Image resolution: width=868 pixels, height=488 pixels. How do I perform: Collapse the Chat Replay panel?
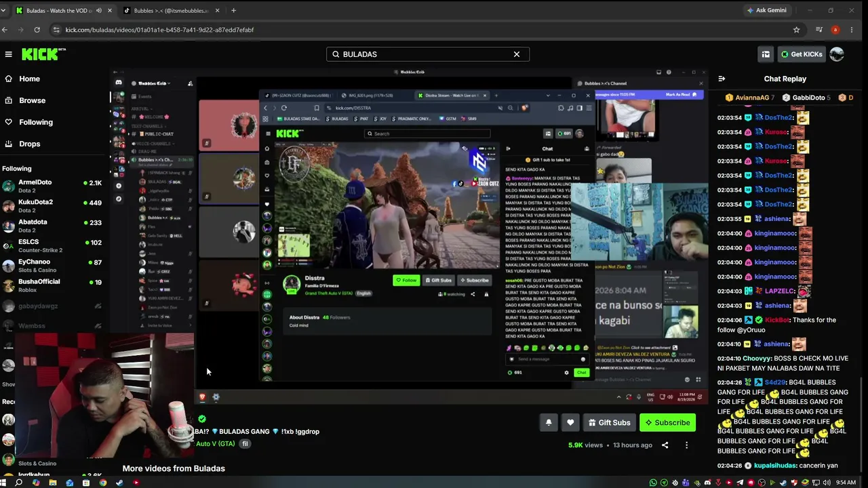click(722, 79)
